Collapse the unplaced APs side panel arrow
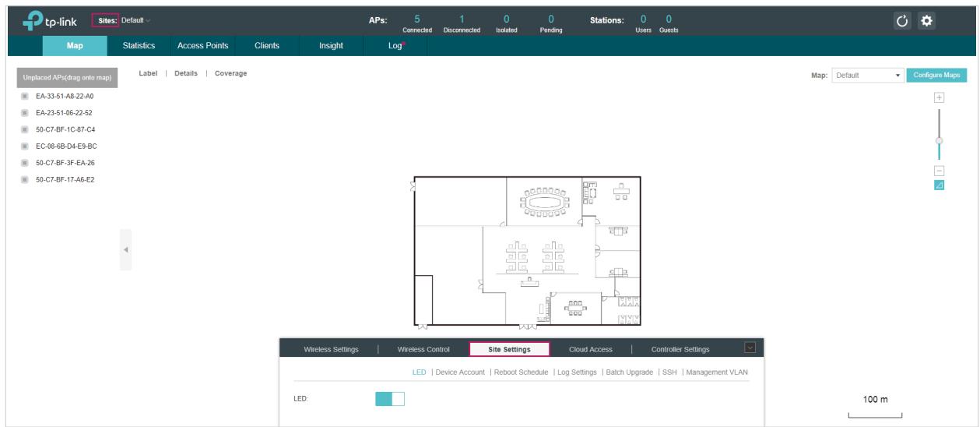This screenshot has width=980, height=427. pos(125,249)
